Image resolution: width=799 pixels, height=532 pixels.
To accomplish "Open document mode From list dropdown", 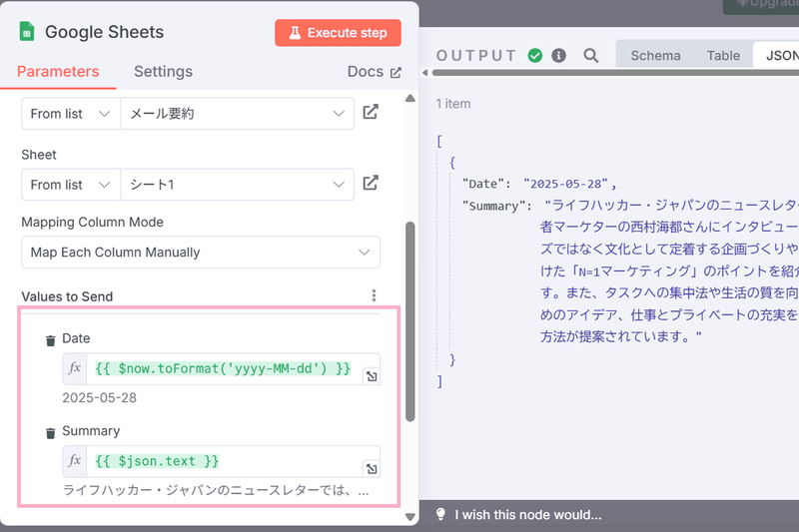I will [71, 114].
